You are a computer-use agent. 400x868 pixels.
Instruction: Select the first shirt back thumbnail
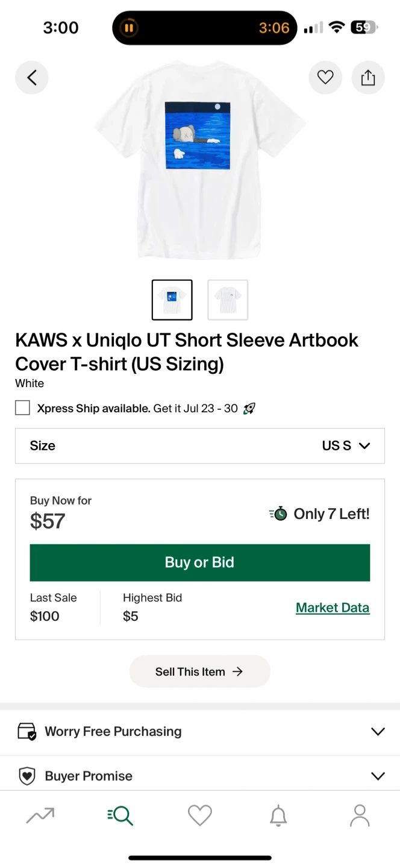pyautogui.click(x=172, y=300)
